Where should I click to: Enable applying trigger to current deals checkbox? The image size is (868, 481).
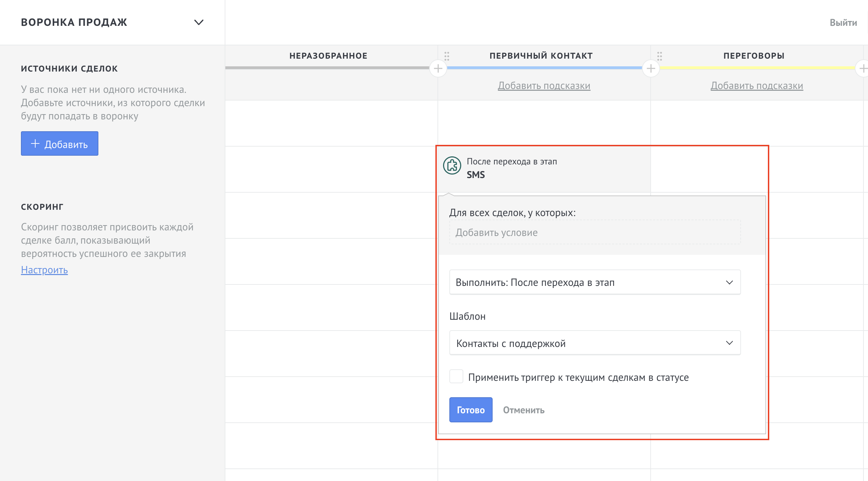(456, 377)
